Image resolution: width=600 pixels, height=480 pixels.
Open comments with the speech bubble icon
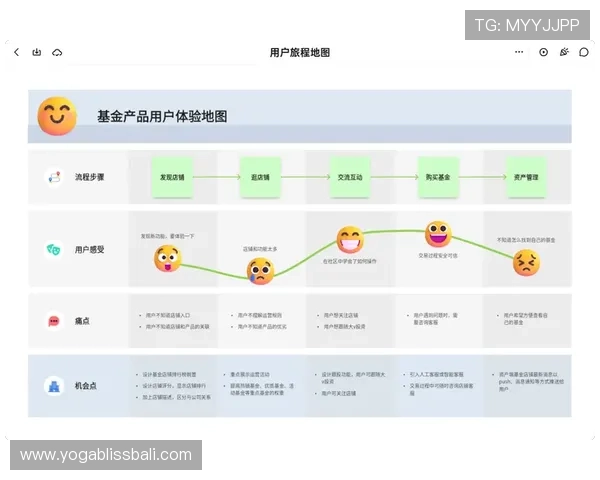pos(584,52)
